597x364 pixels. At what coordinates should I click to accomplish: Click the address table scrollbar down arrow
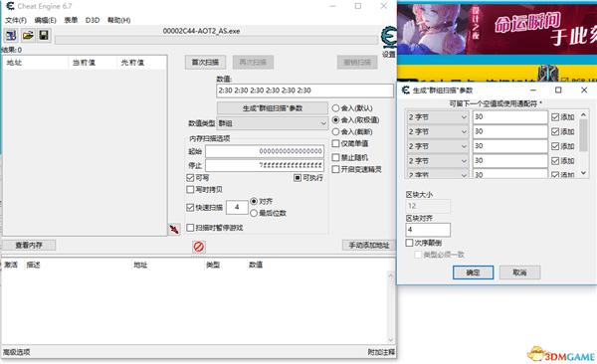click(x=391, y=339)
